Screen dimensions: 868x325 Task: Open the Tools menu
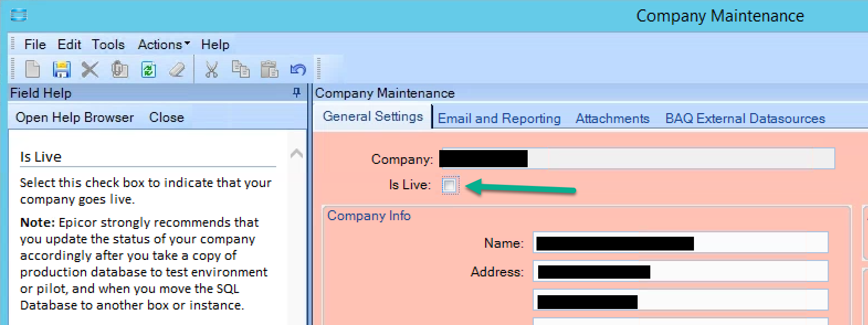point(108,44)
